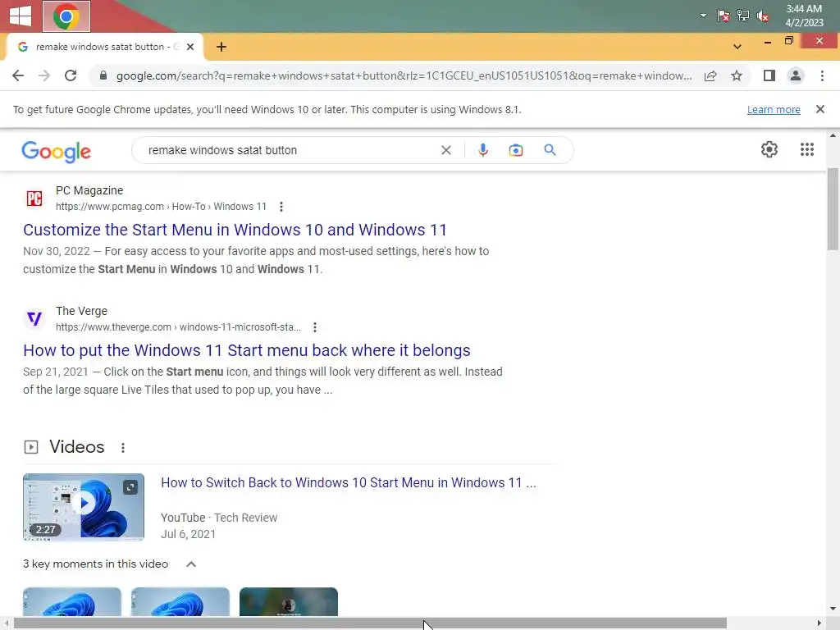Viewport: 840px width, 630px height.
Task: Open the Chrome three-dot menu
Action: click(x=822, y=75)
